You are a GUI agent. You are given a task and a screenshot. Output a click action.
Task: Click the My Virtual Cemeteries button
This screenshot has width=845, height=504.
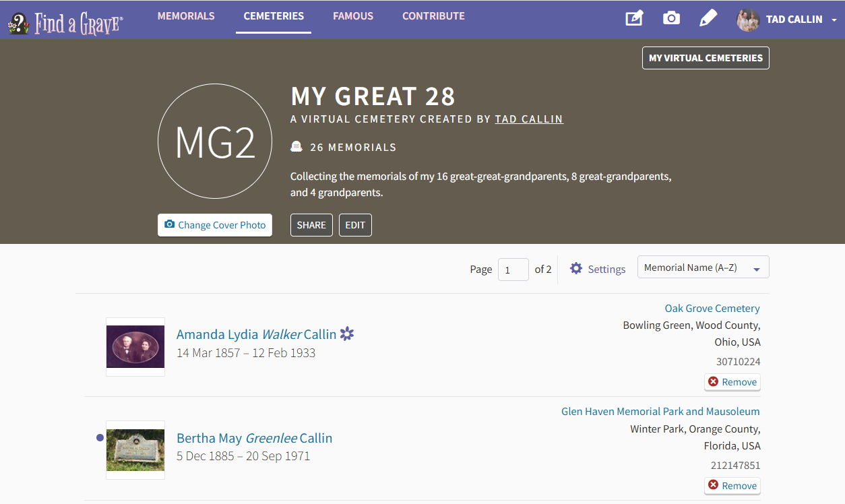[x=706, y=58]
